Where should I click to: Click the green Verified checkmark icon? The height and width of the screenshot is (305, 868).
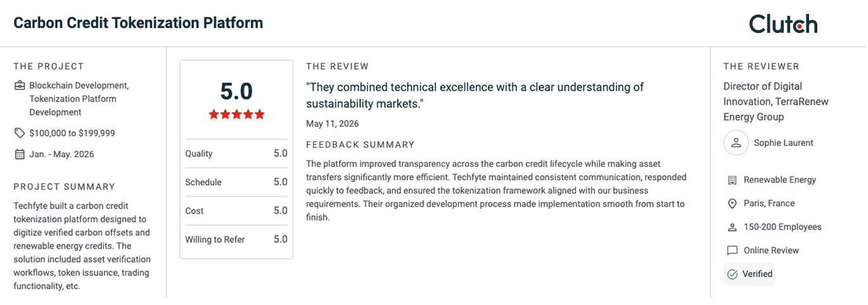coord(732,274)
